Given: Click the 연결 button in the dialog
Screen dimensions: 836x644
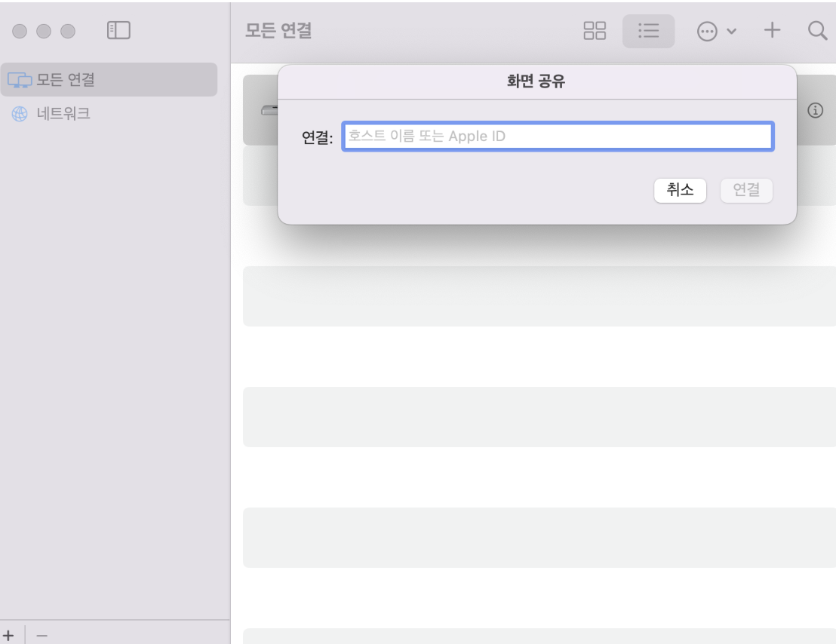Looking at the screenshot, I should coord(746,190).
